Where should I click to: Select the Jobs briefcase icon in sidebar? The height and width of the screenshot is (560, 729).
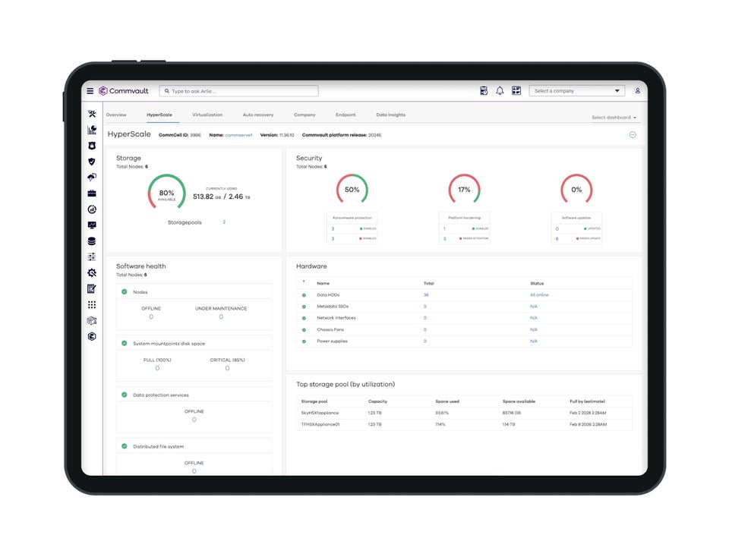[92, 193]
